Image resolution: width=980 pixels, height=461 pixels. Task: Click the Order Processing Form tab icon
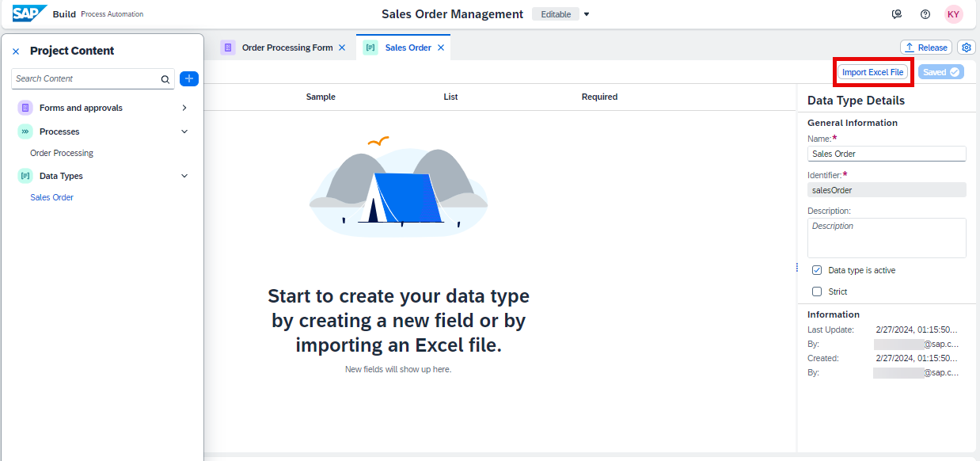pos(228,48)
